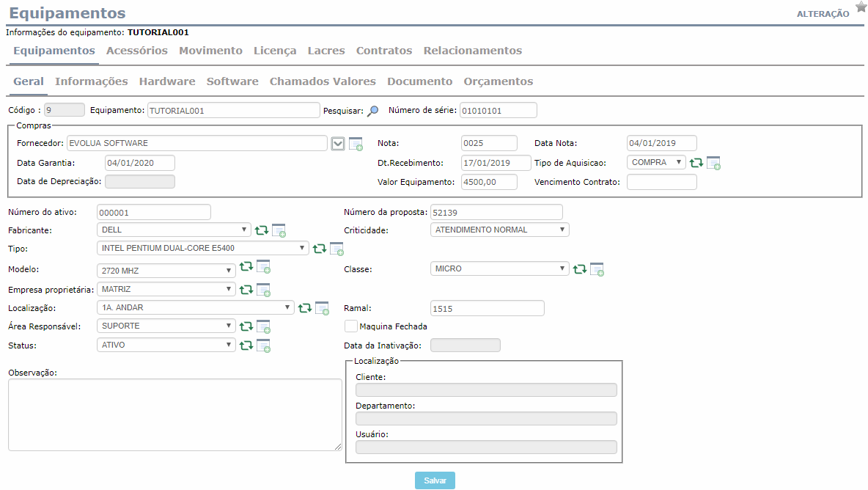
Task: Click the Pesquisar magnifier icon
Action: pos(373,111)
